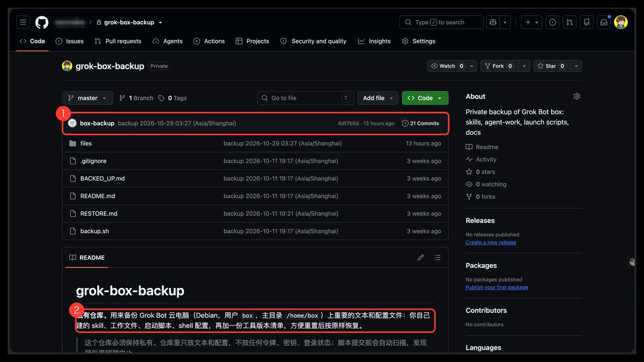Watch the repository
The width and height of the screenshot is (644, 362).
[x=447, y=66]
